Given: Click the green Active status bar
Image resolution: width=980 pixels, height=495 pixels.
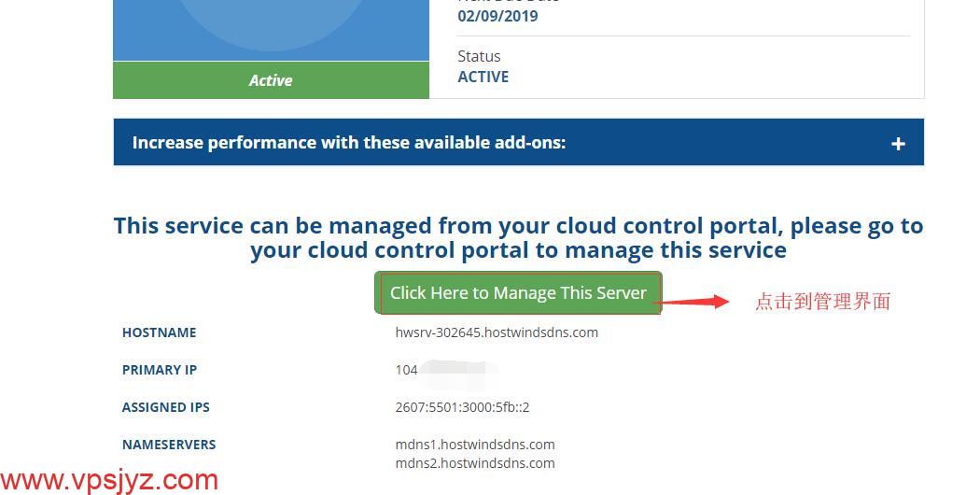Looking at the screenshot, I should pos(271,80).
